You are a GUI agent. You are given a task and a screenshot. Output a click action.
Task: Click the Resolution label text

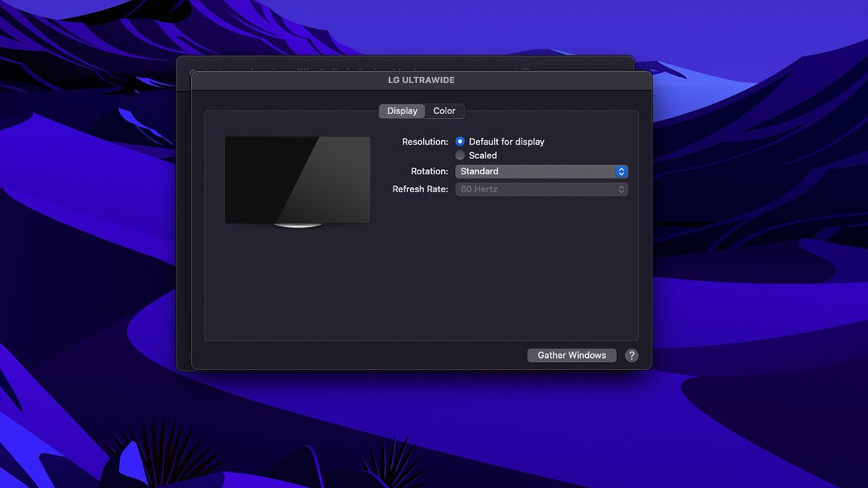(425, 142)
